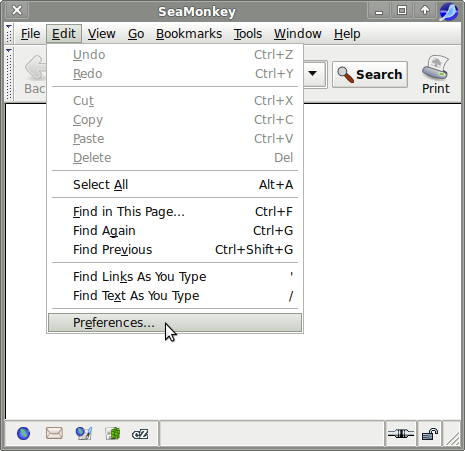Collapse the menu bar grippy handle
Image resolution: width=465 pixels, height=451 pixels.
click(x=9, y=33)
